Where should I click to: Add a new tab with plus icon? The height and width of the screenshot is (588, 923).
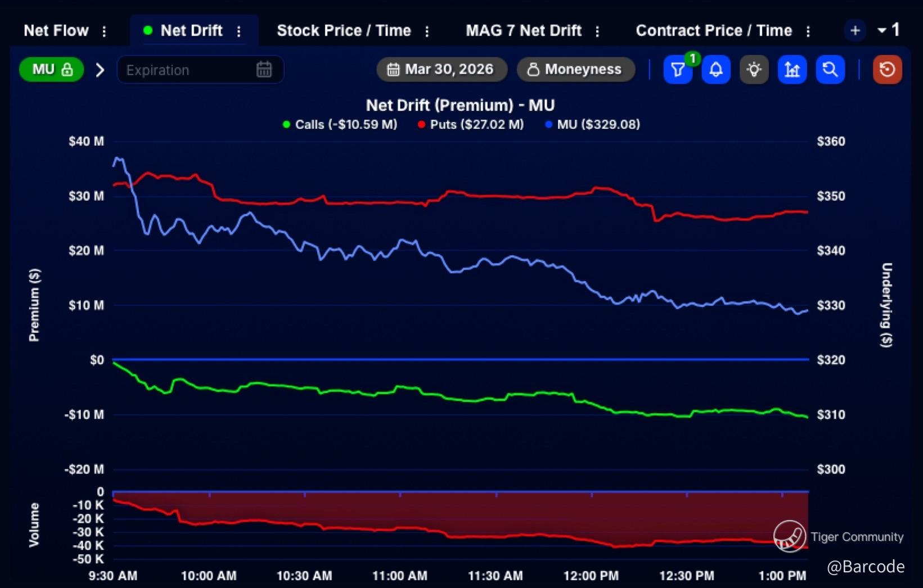point(855,31)
